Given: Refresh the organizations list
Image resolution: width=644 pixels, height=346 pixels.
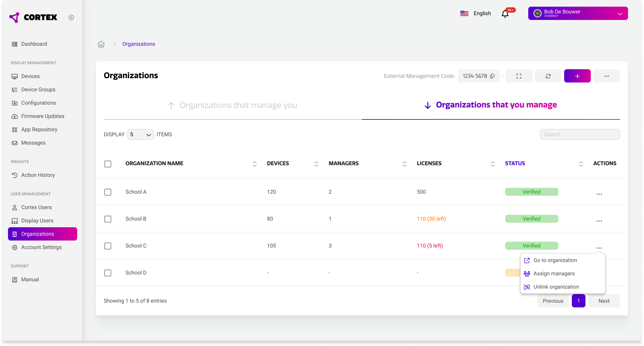Looking at the screenshot, I should (548, 76).
